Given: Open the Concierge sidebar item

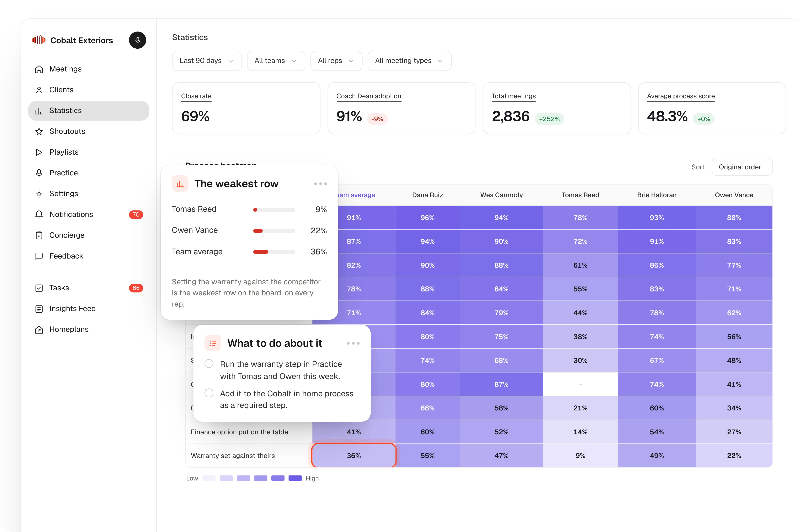Looking at the screenshot, I should click(x=89, y=235).
